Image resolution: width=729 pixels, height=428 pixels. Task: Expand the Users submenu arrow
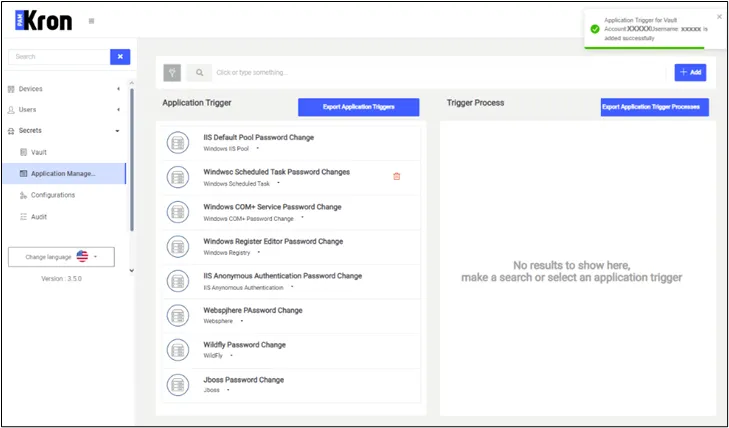(x=118, y=110)
